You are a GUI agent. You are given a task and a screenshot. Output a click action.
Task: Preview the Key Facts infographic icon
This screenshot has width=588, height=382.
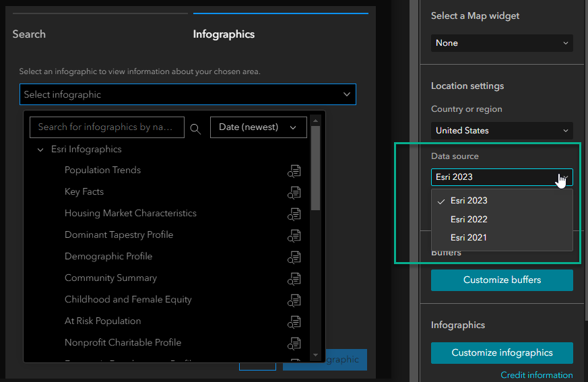tap(294, 193)
